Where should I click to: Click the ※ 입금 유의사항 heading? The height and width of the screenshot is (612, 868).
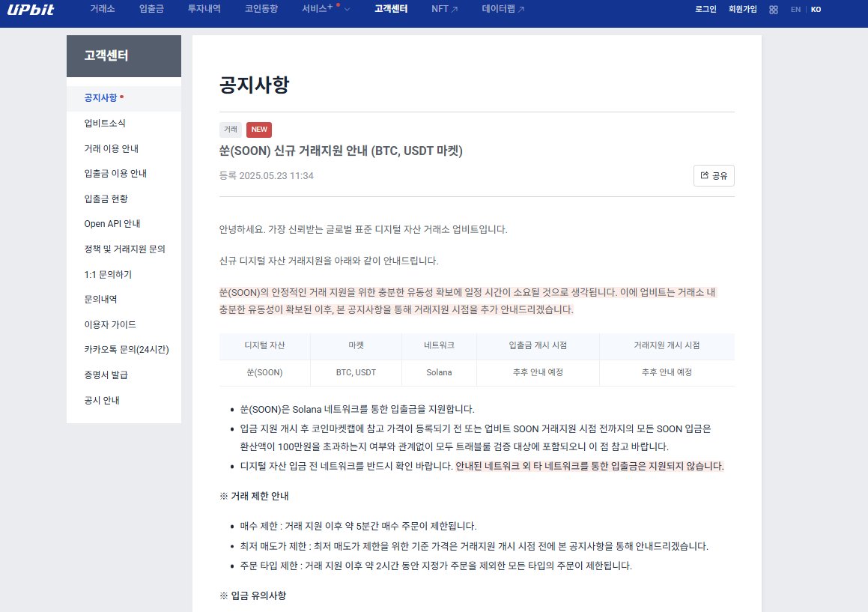(252, 596)
